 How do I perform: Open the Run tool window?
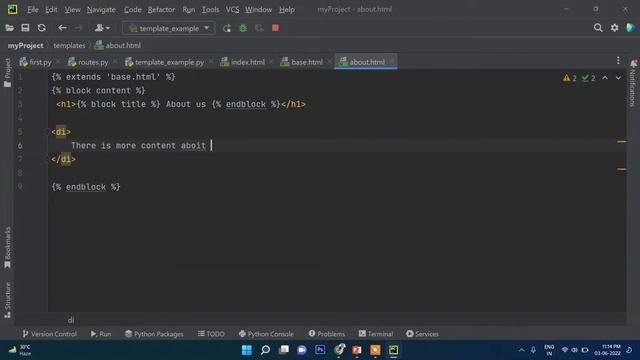coord(101,334)
